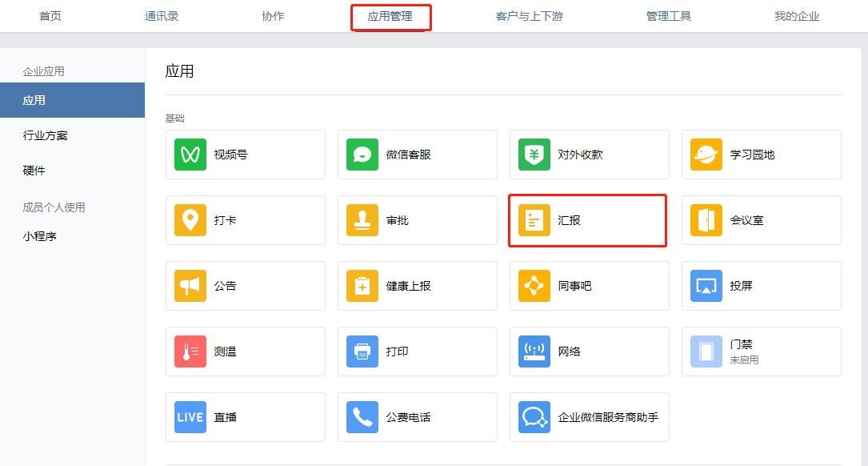
Task: Click the 打卡 location pin icon
Action: 190,220
